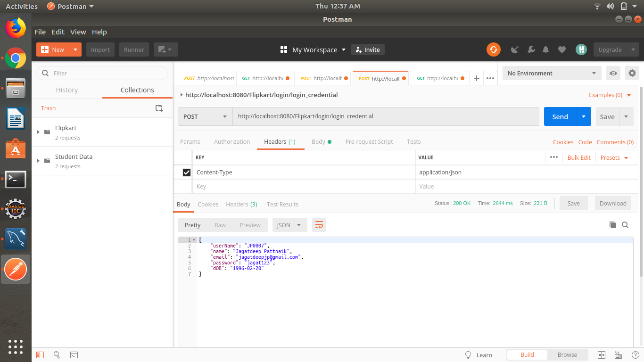Open the New button dropdown arrow

pyautogui.click(x=75, y=49)
